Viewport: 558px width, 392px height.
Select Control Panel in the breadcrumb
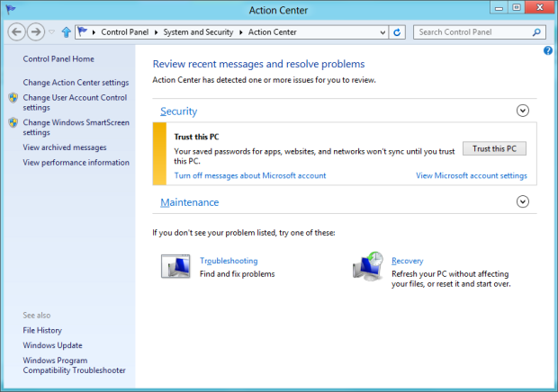click(124, 32)
